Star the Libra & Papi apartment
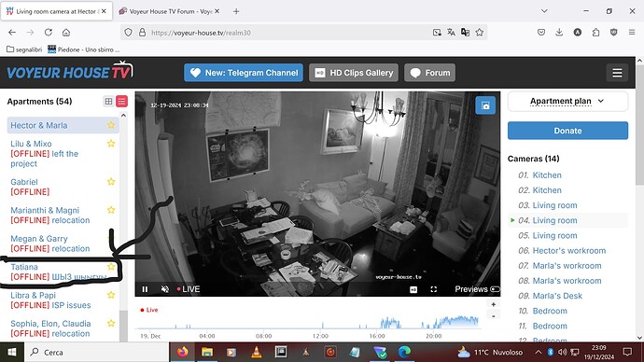Image resolution: width=644 pixels, height=362 pixels. (x=111, y=295)
